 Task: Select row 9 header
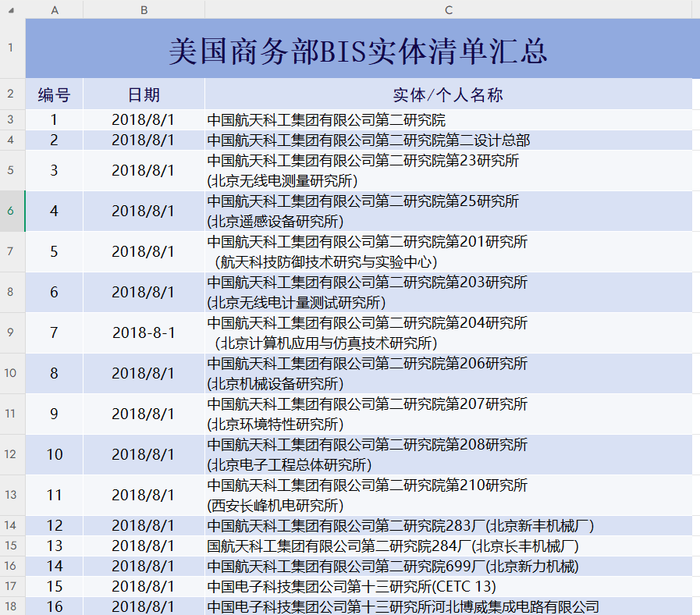pos(11,332)
